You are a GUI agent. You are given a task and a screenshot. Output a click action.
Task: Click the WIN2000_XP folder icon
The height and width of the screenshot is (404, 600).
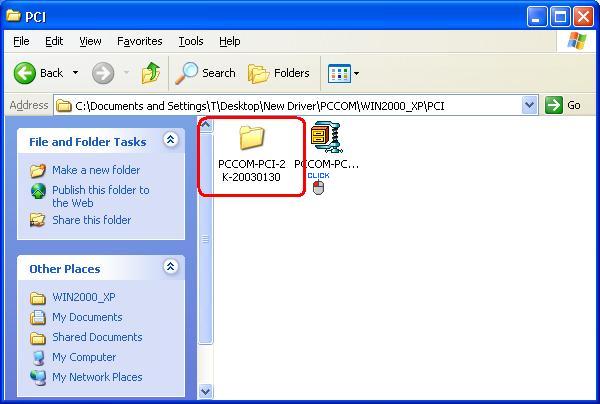tap(38, 298)
